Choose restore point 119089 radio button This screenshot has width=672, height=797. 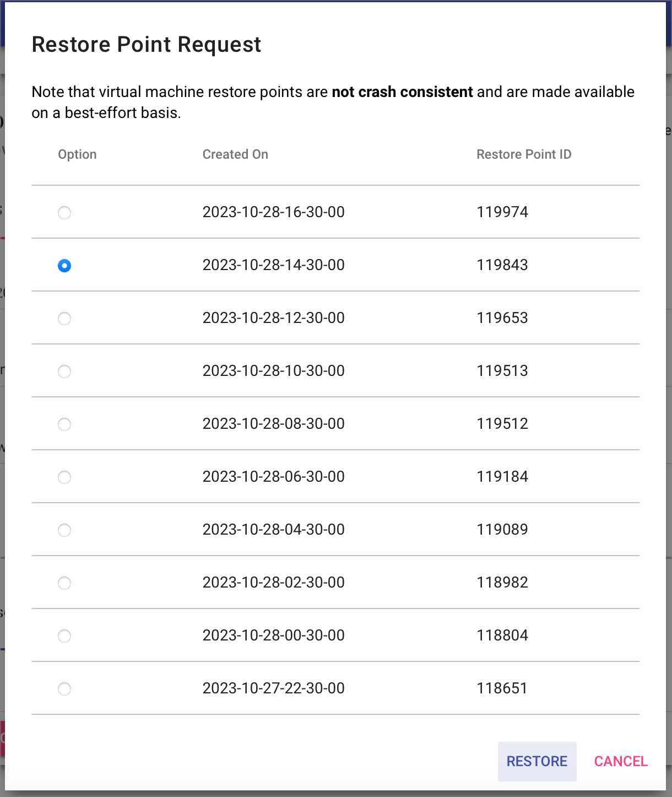click(x=64, y=530)
